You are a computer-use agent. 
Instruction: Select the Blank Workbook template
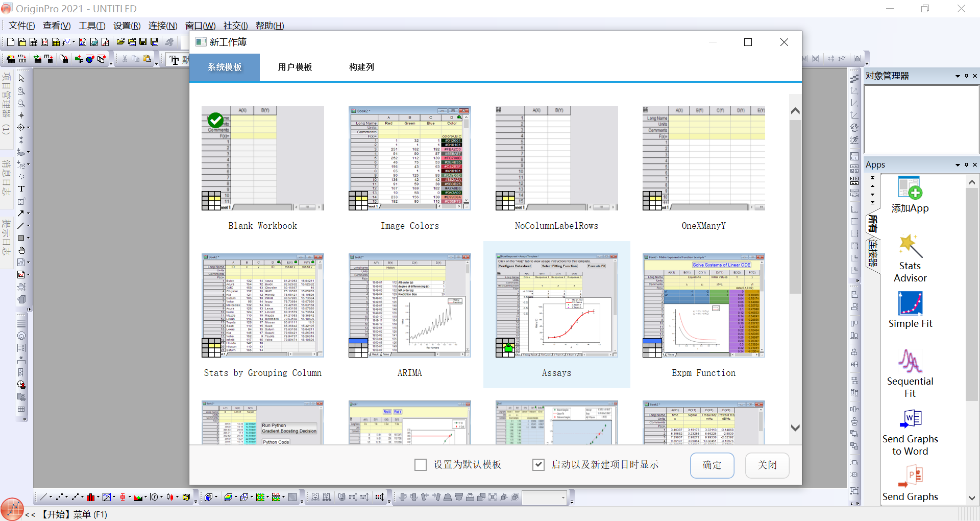263,168
